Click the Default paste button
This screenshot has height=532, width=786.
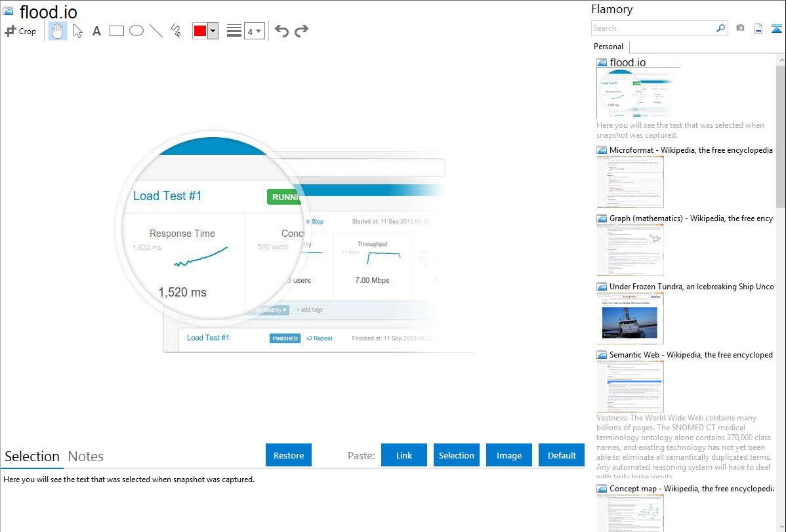coord(562,455)
